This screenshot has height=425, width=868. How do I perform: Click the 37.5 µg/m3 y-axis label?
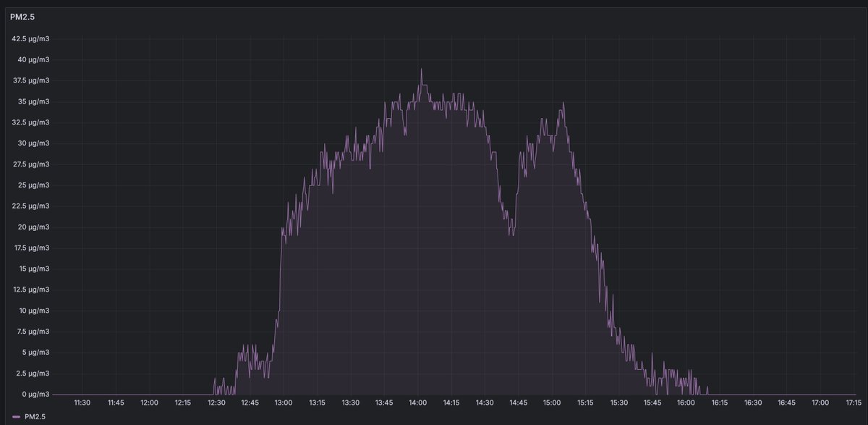pos(30,80)
